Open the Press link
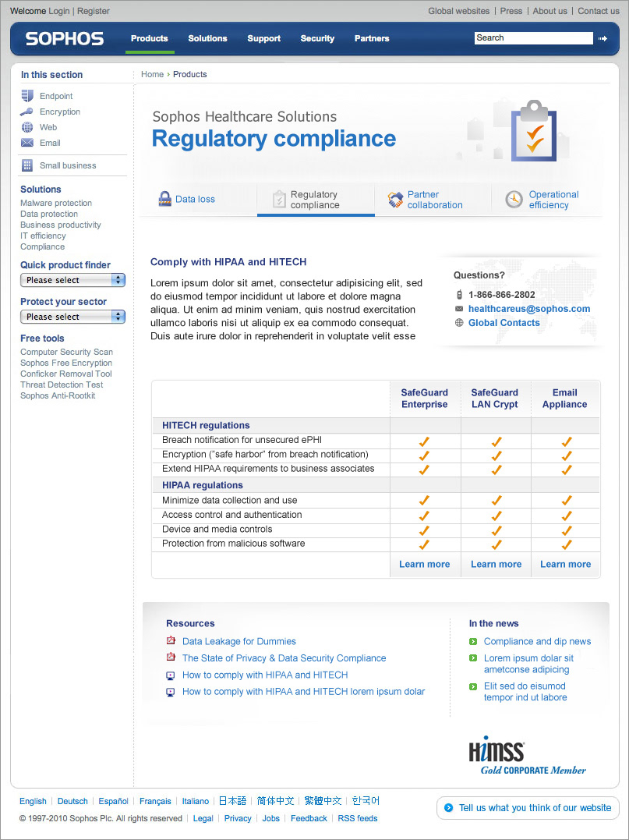 (x=511, y=11)
